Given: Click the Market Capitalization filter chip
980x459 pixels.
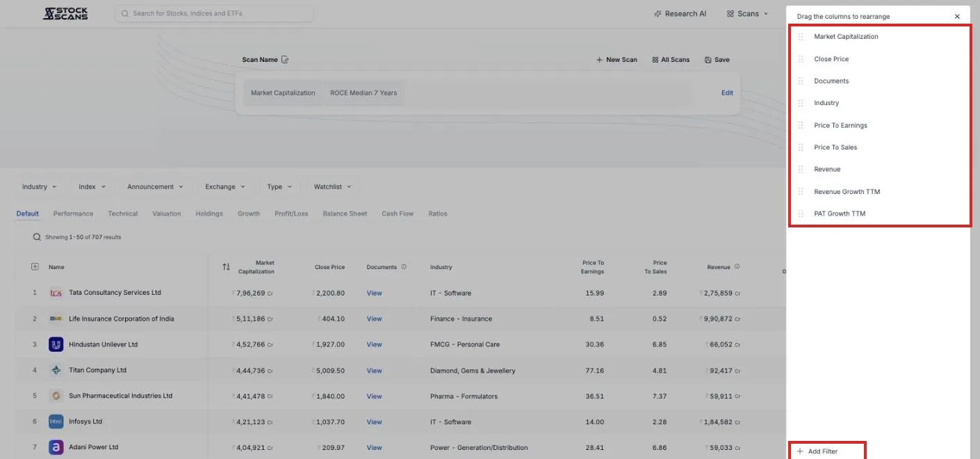Looking at the screenshot, I should [283, 92].
